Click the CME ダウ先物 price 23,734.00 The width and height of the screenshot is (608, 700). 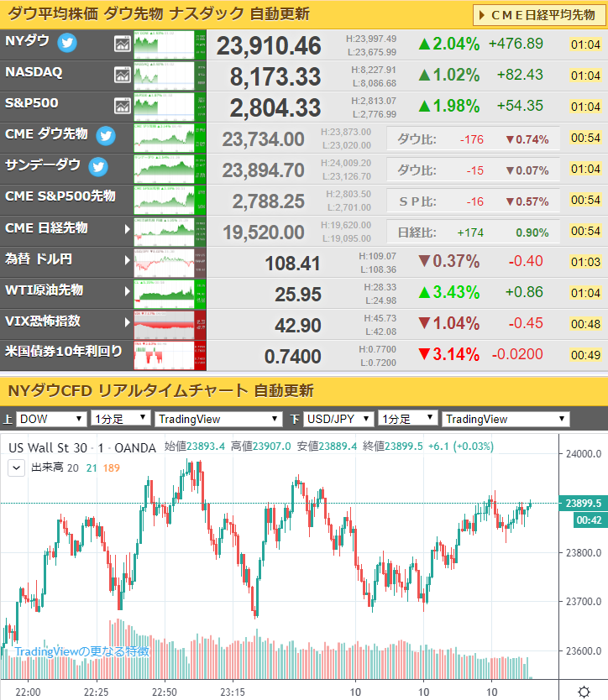point(264,139)
